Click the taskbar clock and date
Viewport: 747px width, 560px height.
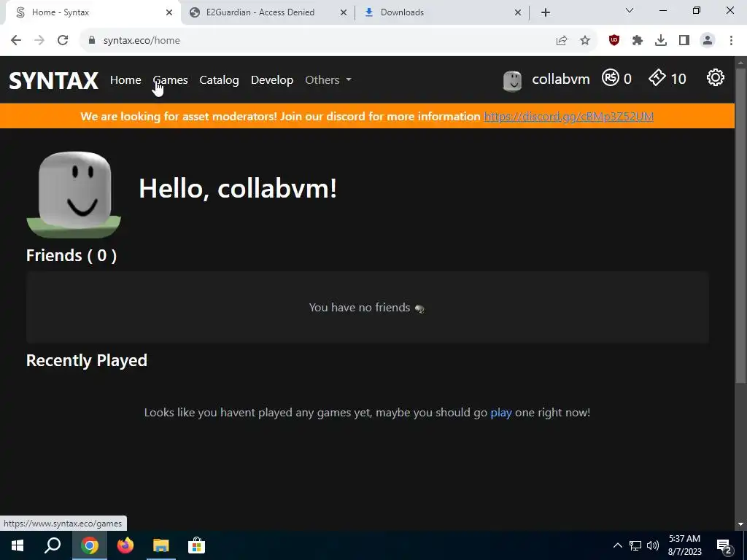point(684,545)
